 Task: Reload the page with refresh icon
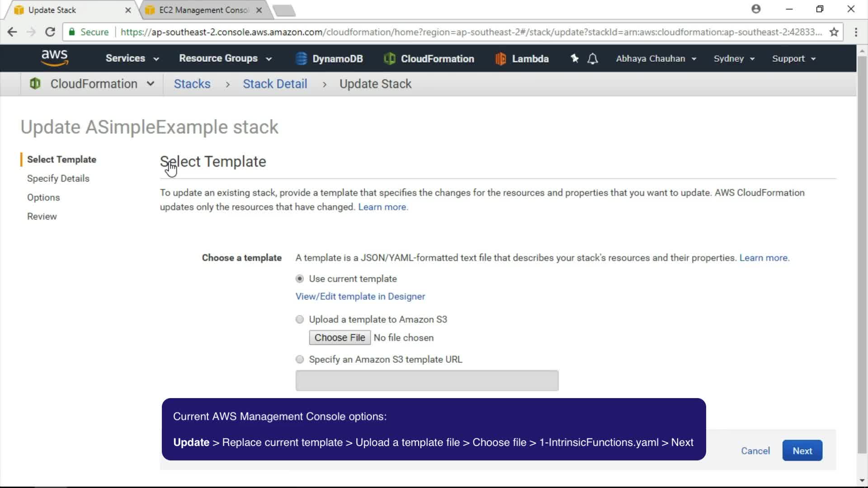50,32
